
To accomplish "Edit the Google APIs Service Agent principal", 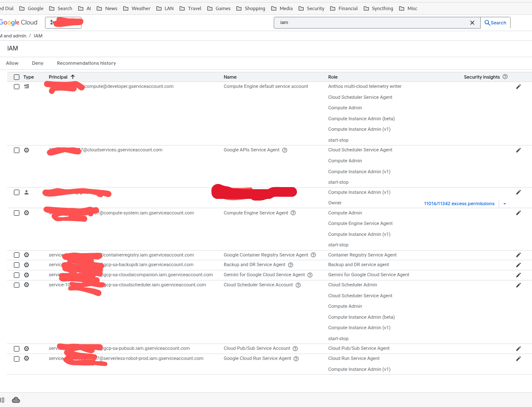I will click(x=518, y=150).
